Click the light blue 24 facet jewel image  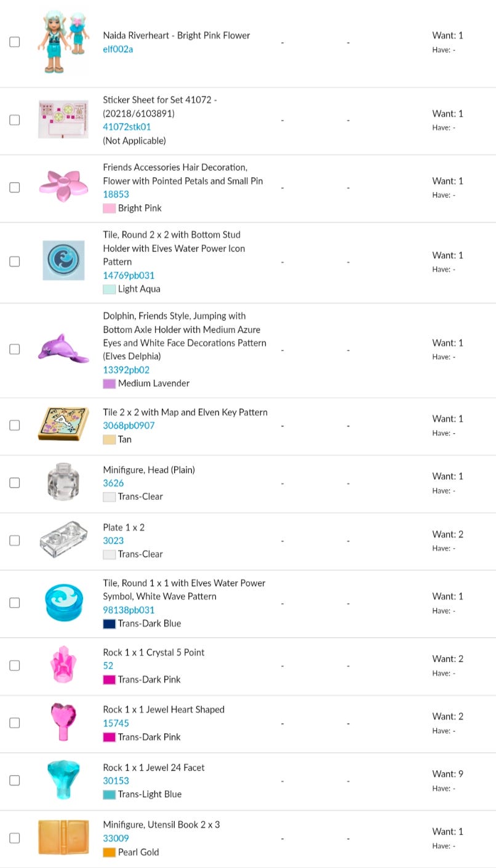(x=63, y=779)
